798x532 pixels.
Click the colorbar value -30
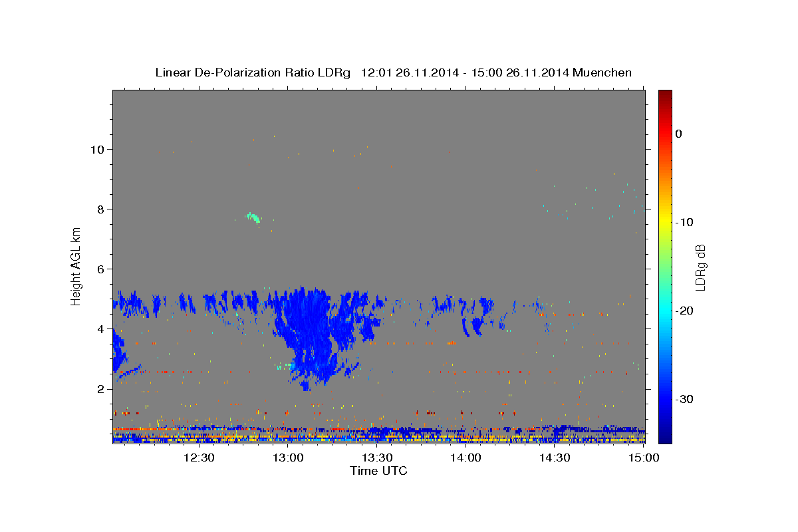685,399
